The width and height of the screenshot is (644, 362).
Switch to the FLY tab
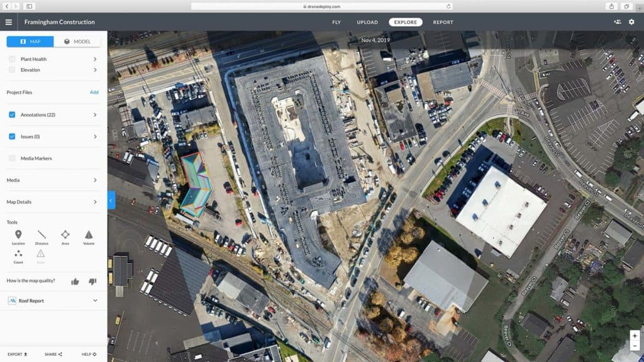coord(336,22)
